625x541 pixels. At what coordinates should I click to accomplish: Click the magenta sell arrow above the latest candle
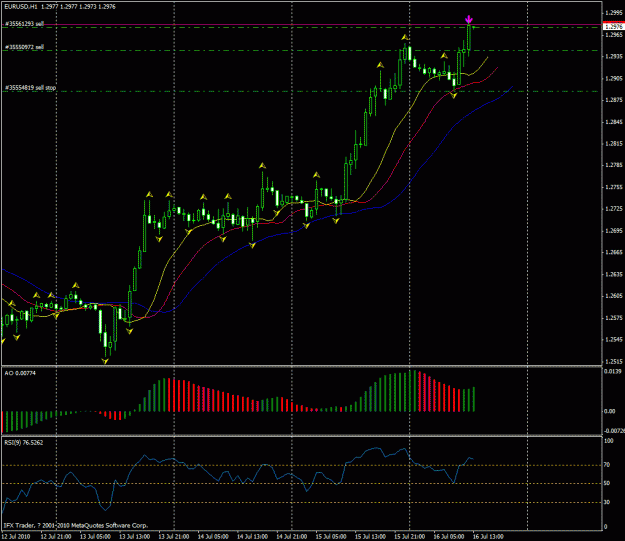click(x=469, y=20)
